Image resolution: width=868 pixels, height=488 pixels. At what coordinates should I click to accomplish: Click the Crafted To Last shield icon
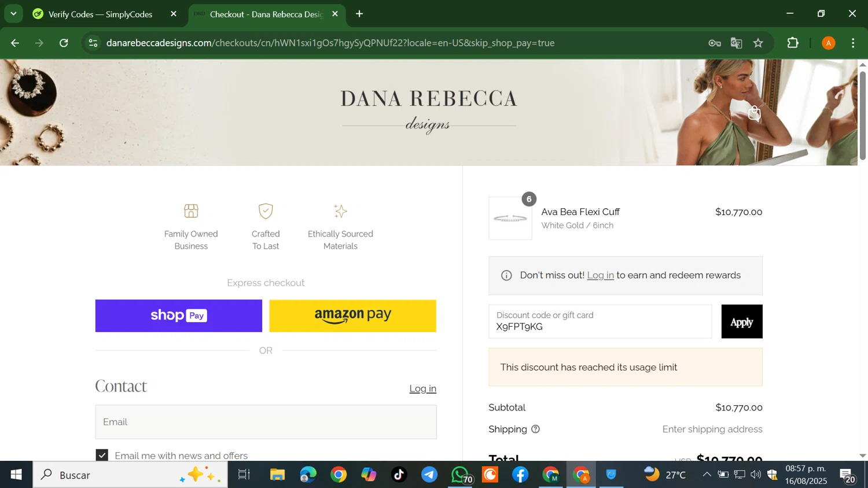pyautogui.click(x=266, y=211)
